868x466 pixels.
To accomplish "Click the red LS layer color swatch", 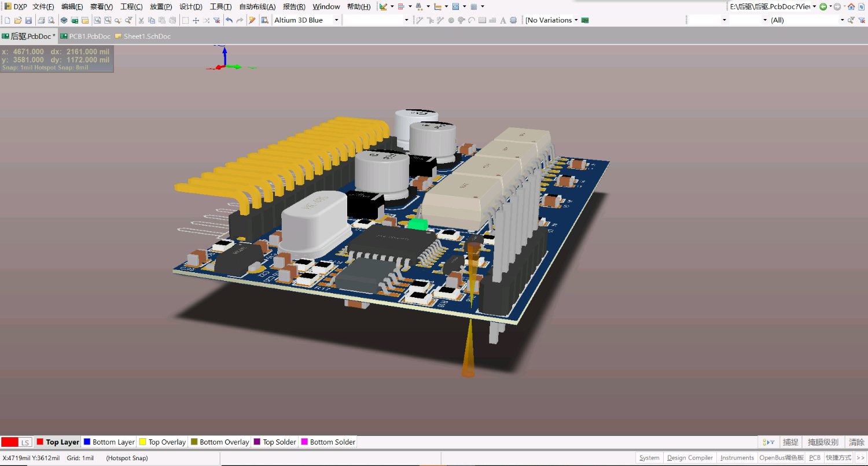I will (10, 442).
